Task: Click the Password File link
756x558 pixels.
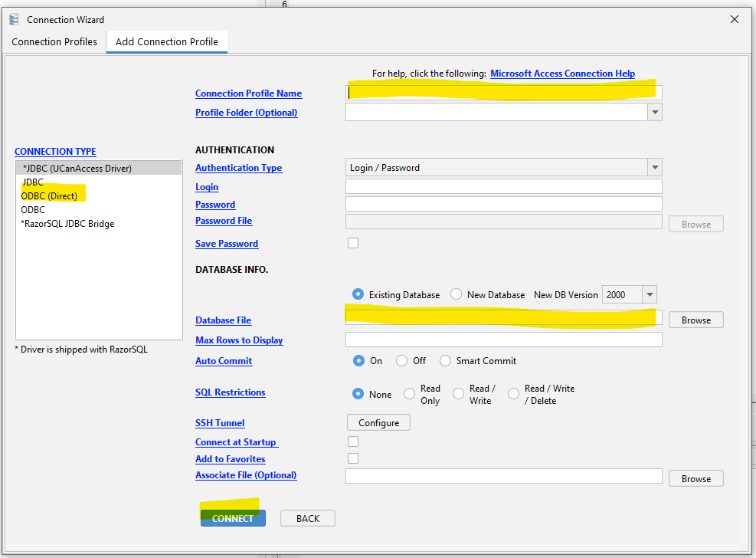Action: coord(224,221)
